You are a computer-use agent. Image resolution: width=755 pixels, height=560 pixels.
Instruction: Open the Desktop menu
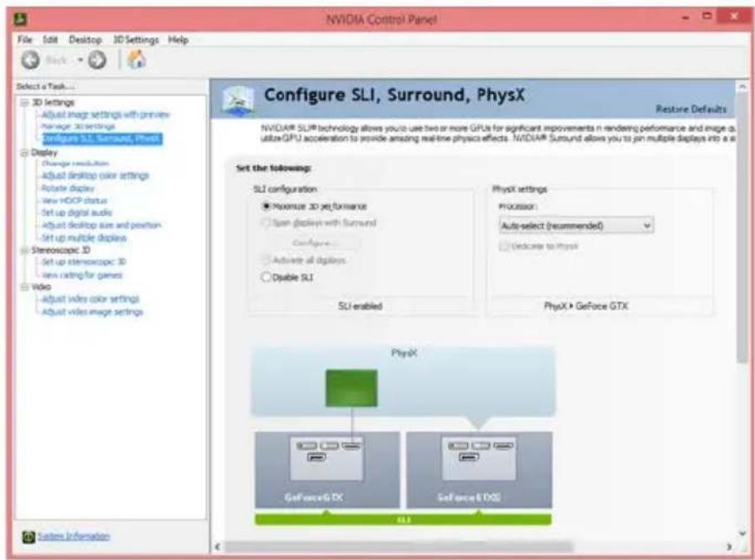coord(86,40)
